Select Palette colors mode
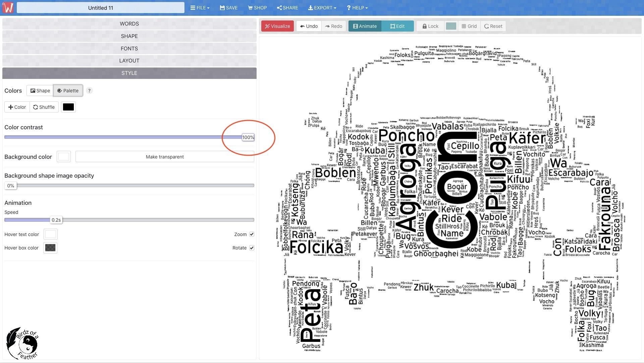Viewport: 644px width, 363px height. pyautogui.click(x=68, y=91)
